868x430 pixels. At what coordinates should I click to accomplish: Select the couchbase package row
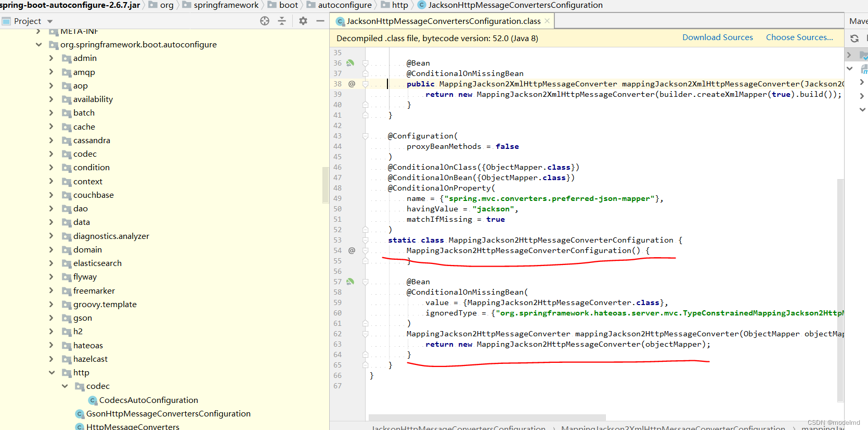[x=164, y=195]
